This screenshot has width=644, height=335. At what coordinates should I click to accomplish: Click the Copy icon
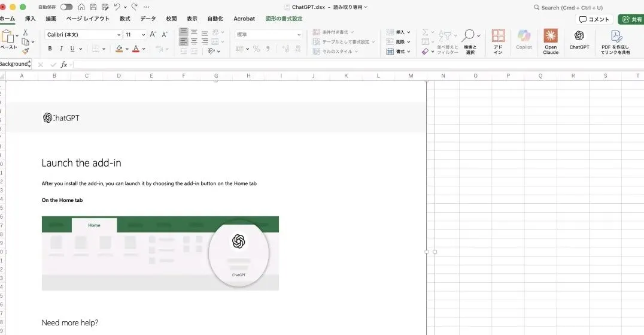click(x=26, y=41)
